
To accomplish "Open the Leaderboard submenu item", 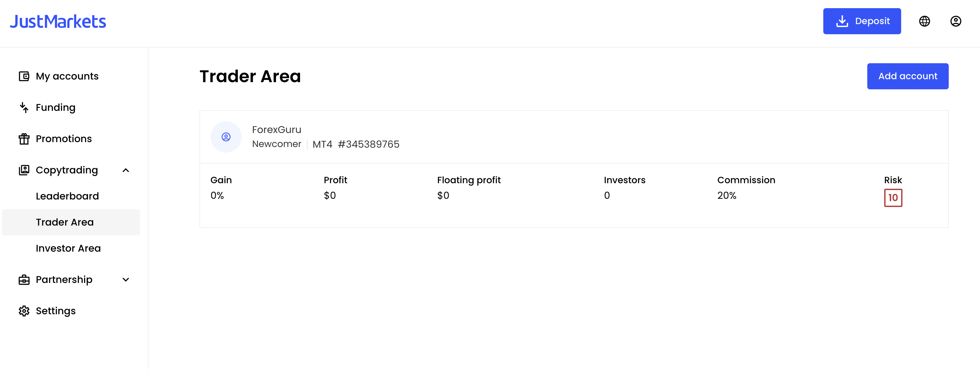I will coord(67,196).
